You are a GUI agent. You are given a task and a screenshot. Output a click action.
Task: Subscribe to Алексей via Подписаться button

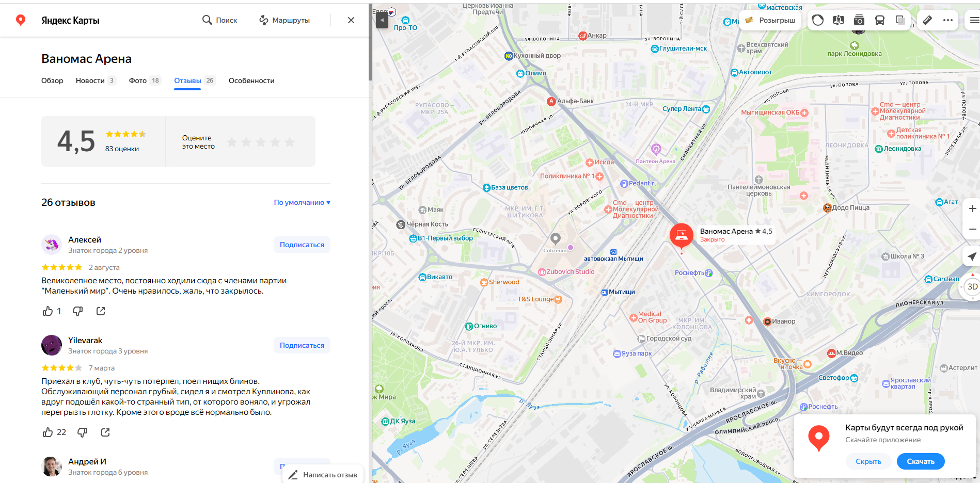302,245
